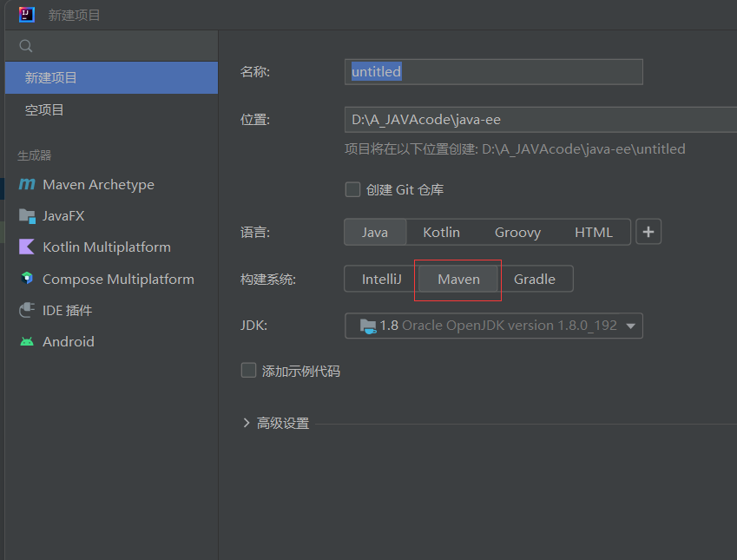Click the 位置 project path field

click(x=538, y=120)
